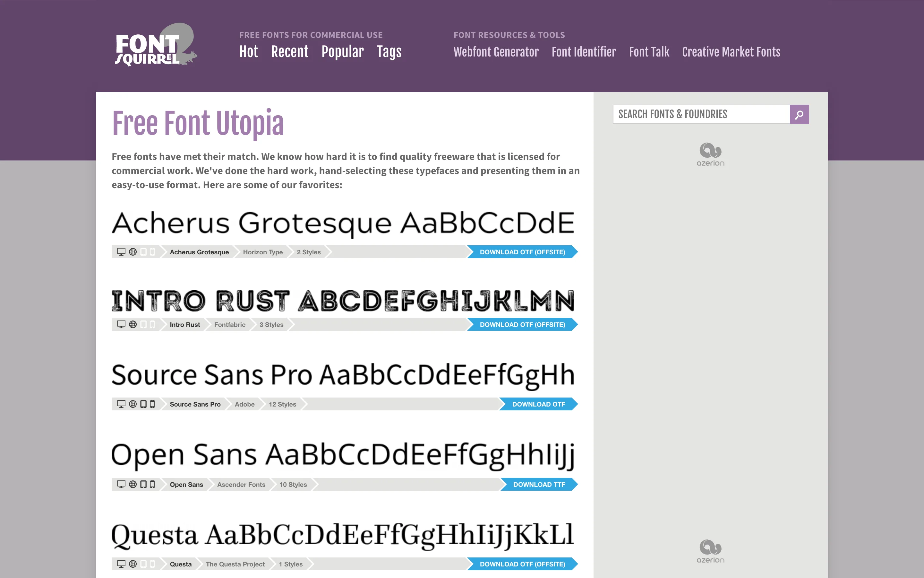Click the webfont globe icon for Open Sans
This screenshot has width=924, height=578.
pyautogui.click(x=133, y=484)
